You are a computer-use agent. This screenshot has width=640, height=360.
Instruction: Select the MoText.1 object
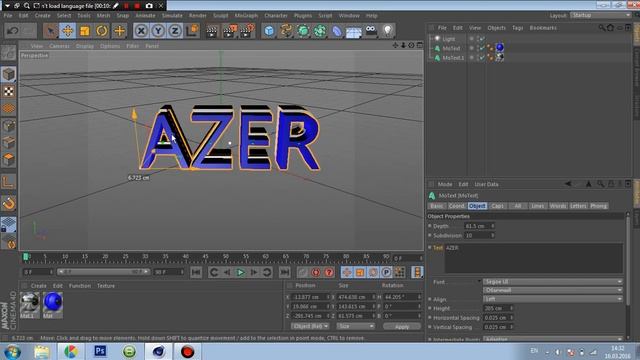click(453, 58)
